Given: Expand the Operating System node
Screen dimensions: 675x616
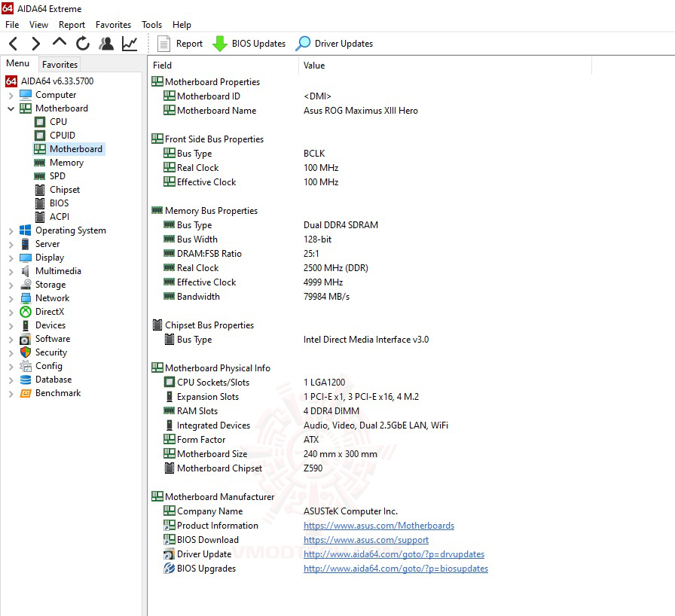Looking at the screenshot, I should coord(11,230).
